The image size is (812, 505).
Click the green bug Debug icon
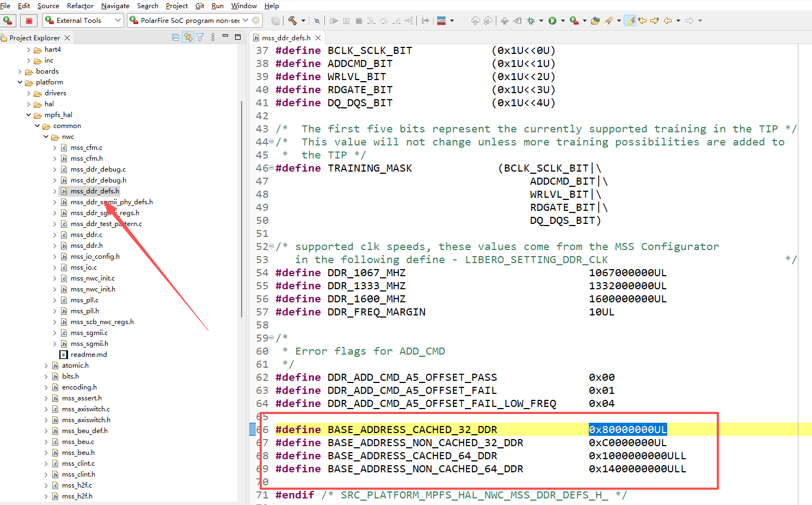(531, 21)
